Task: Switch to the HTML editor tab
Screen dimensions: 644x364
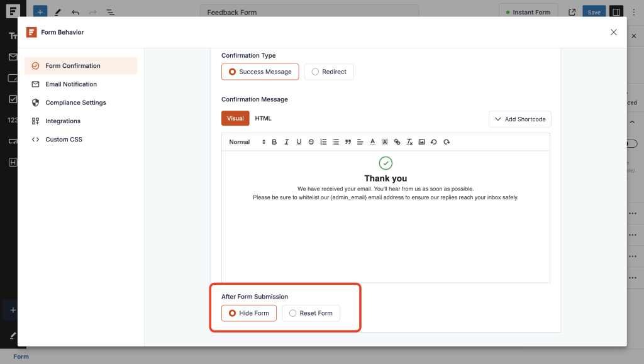Action: point(263,118)
